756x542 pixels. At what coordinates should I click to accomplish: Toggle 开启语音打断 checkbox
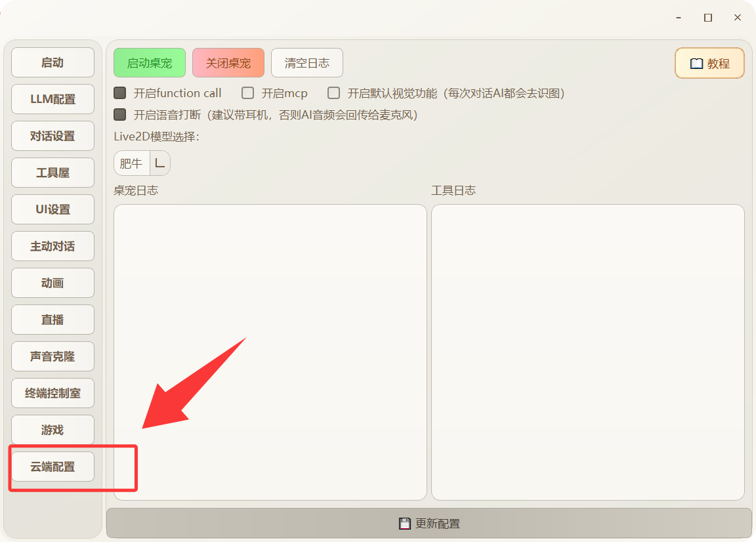pyautogui.click(x=120, y=115)
